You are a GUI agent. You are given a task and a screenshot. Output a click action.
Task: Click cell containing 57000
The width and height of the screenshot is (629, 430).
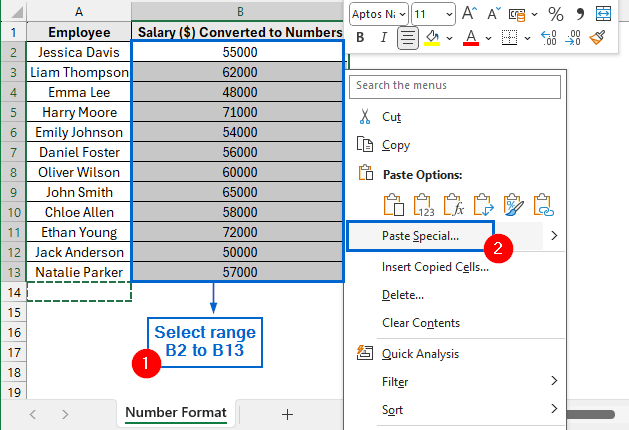point(238,272)
